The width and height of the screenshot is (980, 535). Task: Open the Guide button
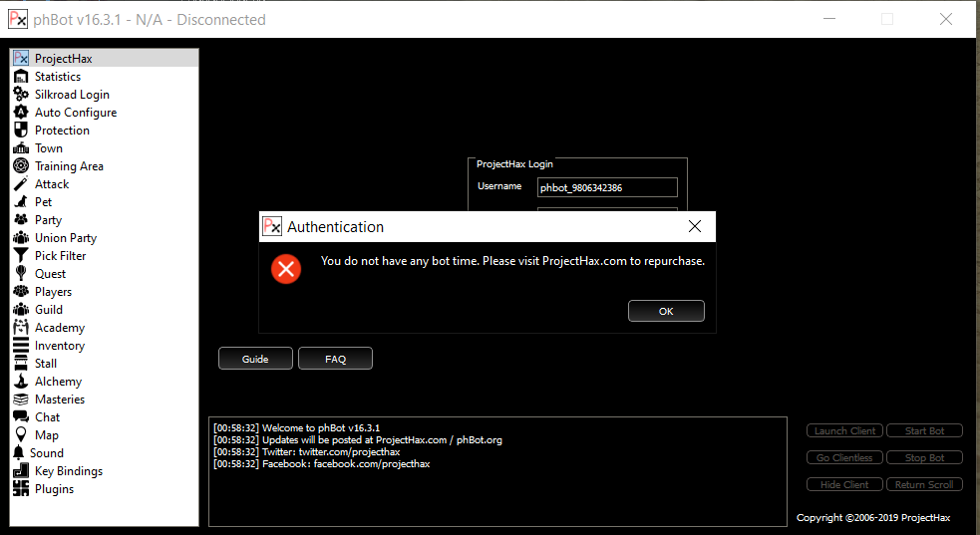pos(255,359)
